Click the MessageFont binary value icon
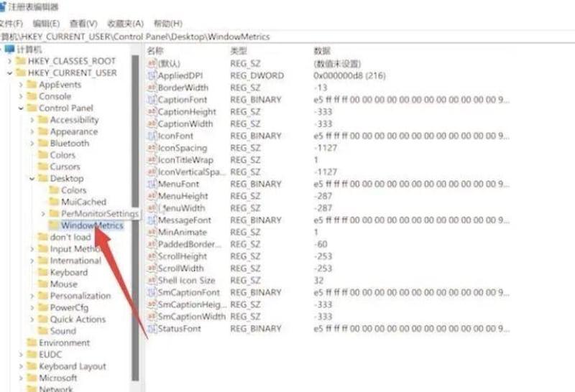Image resolution: width=575 pixels, height=392 pixels. pyautogui.click(x=152, y=220)
